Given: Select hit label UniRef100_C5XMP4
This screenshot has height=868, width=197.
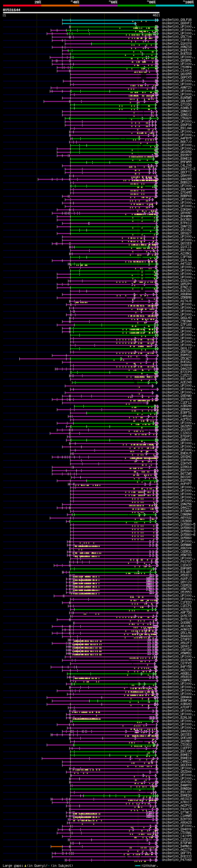Looking at the screenshot, I should point(177,67).
